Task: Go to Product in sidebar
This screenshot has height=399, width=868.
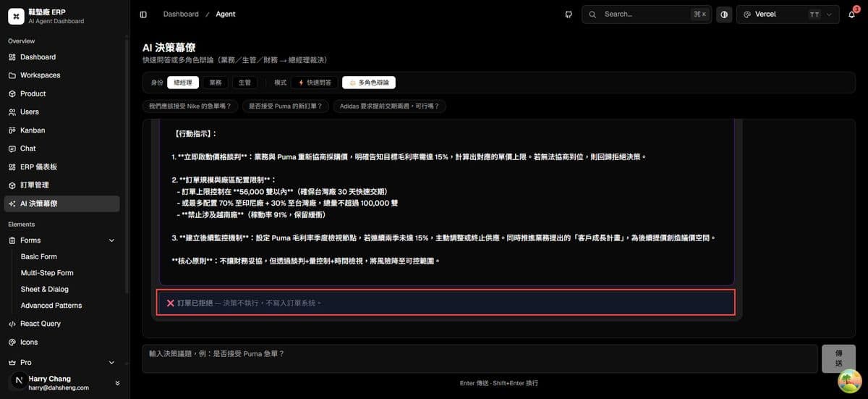Action: pos(61,94)
